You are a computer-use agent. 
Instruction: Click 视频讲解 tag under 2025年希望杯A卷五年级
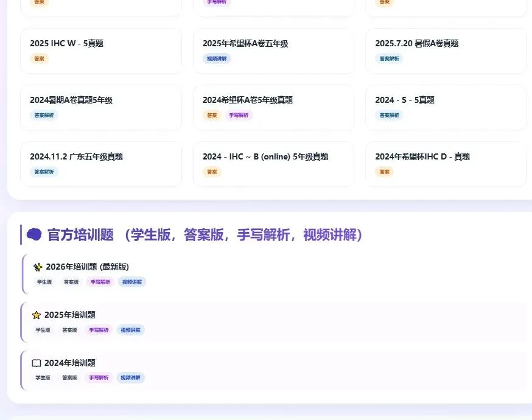click(217, 58)
